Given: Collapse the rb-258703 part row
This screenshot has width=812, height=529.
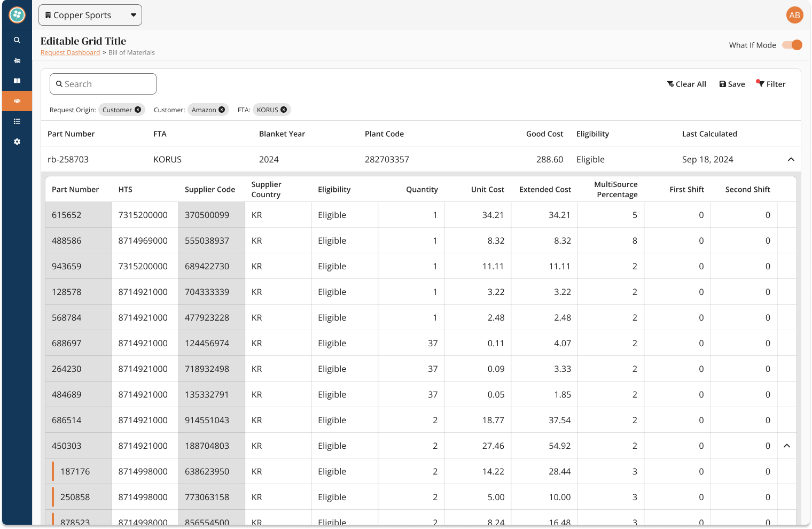Looking at the screenshot, I should pos(791,159).
